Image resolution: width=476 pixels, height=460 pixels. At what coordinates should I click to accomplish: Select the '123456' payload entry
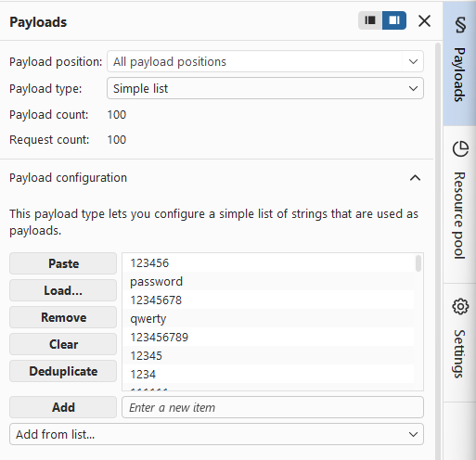[x=268, y=263]
